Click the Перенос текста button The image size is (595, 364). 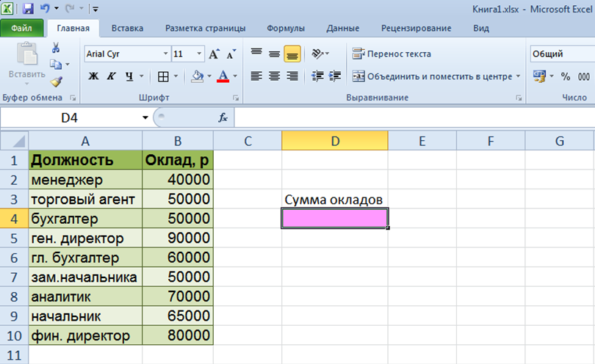tap(392, 54)
